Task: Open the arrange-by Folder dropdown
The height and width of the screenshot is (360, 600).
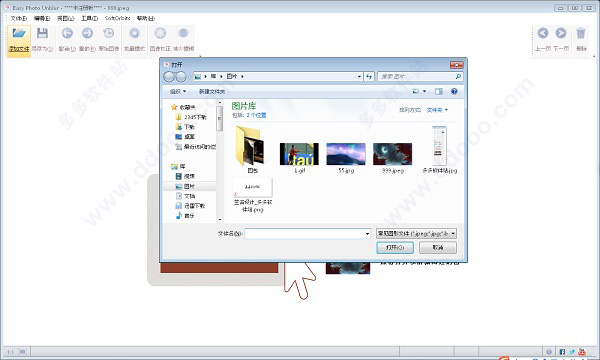Action: point(437,110)
